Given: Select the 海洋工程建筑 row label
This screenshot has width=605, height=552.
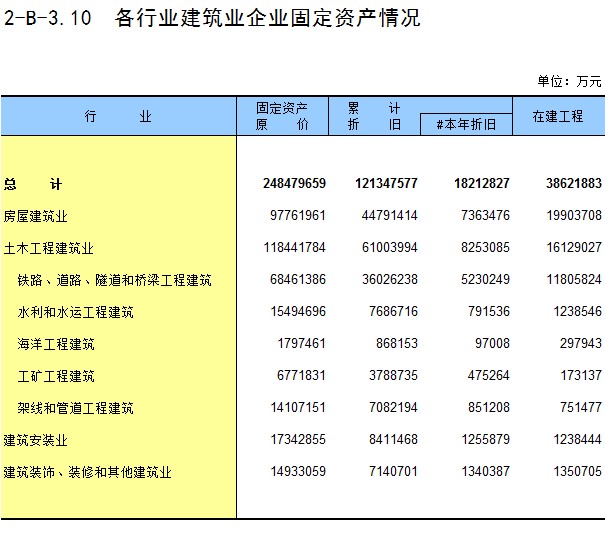Looking at the screenshot, I should (x=56, y=344).
